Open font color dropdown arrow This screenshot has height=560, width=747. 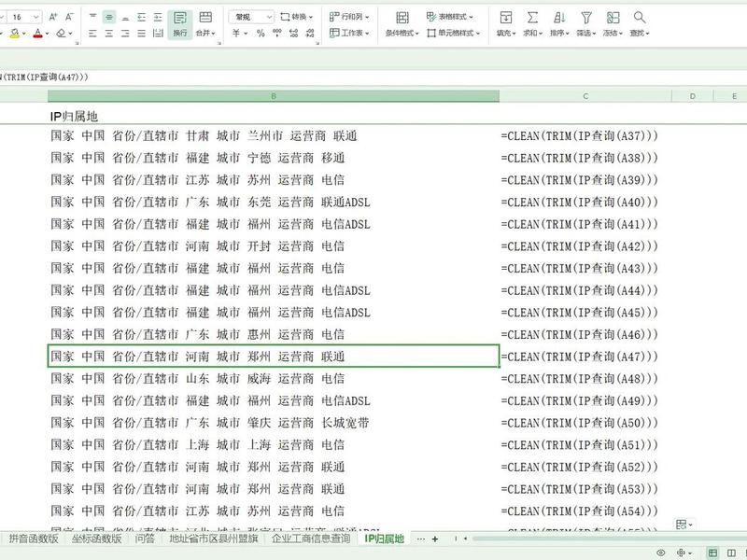(x=48, y=34)
